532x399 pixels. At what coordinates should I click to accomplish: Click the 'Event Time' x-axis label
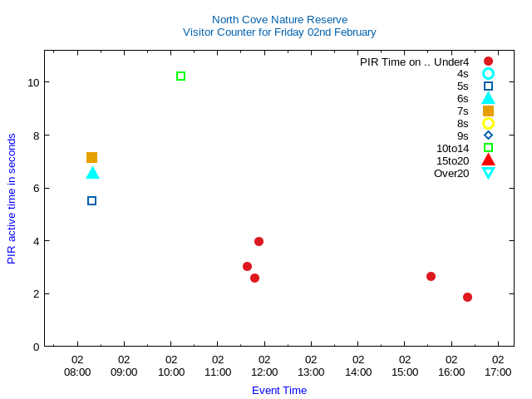279,391
